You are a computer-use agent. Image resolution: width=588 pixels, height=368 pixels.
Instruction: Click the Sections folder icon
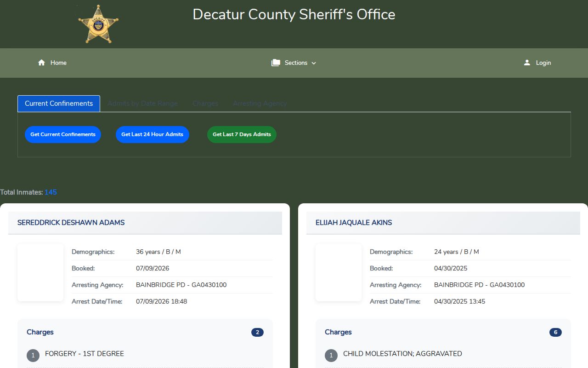tap(276, 63)
